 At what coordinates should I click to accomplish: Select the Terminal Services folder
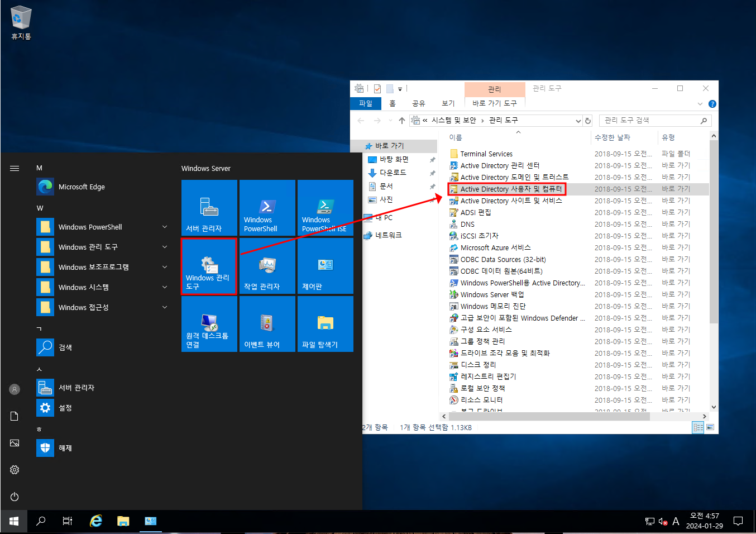pyautogui.click(x=486, y=154)
